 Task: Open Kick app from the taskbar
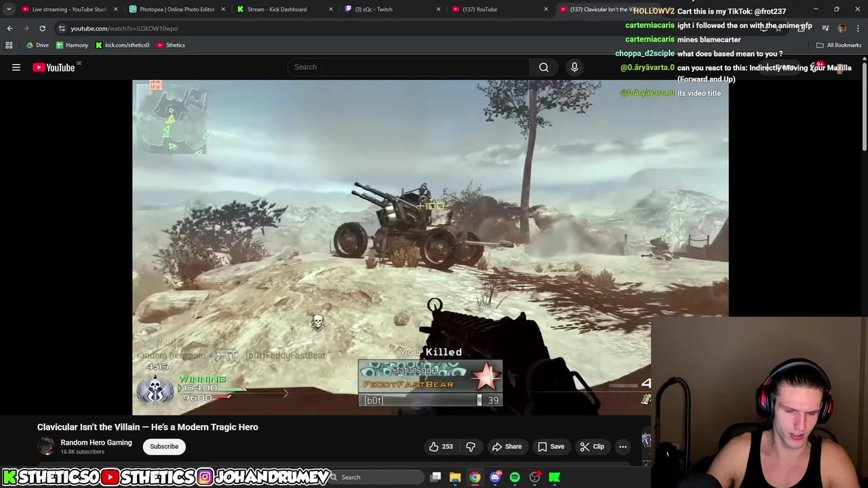click(555, 477)
